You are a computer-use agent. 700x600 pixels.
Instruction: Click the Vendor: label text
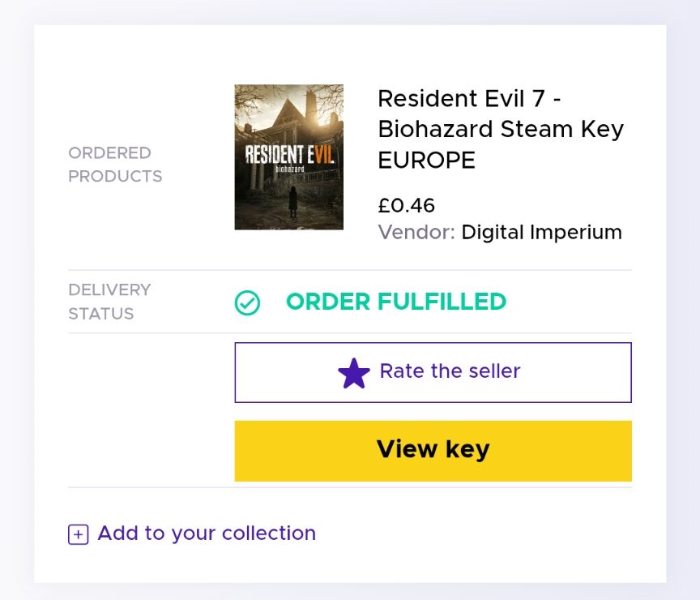(x=416, y=233)
